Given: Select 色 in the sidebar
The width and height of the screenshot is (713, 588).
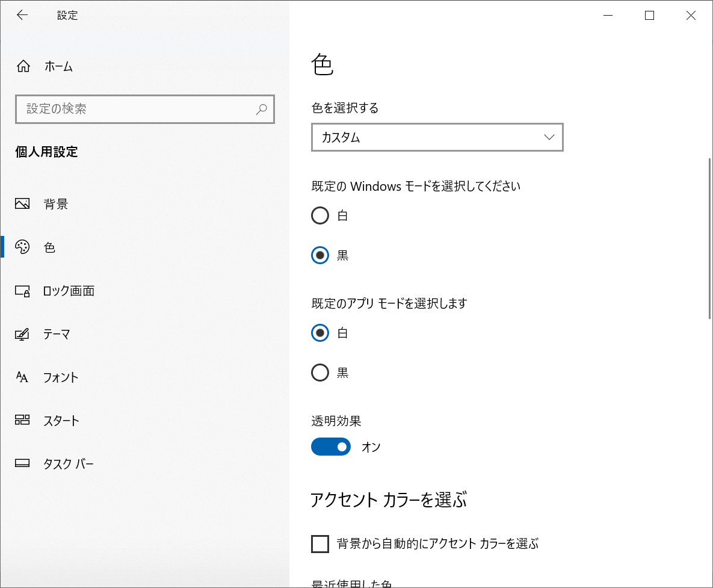Looking at the screenshot, I should [x=144, y=247].
